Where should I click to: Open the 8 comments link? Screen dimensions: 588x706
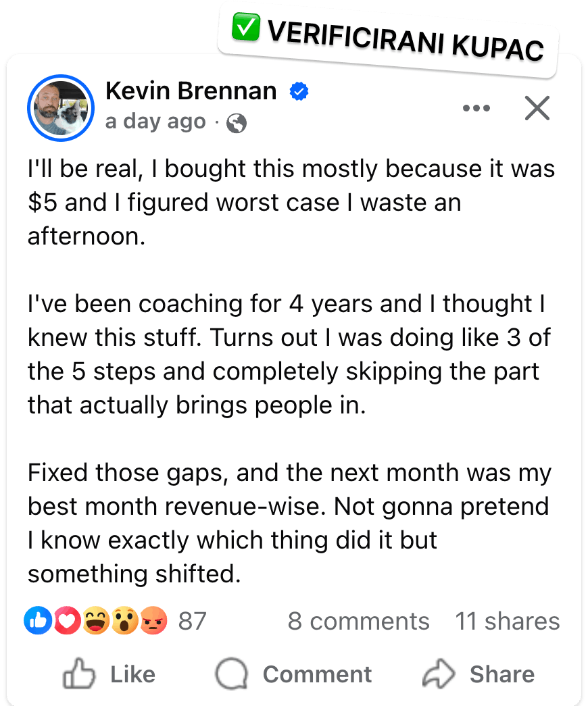point(359,622)
